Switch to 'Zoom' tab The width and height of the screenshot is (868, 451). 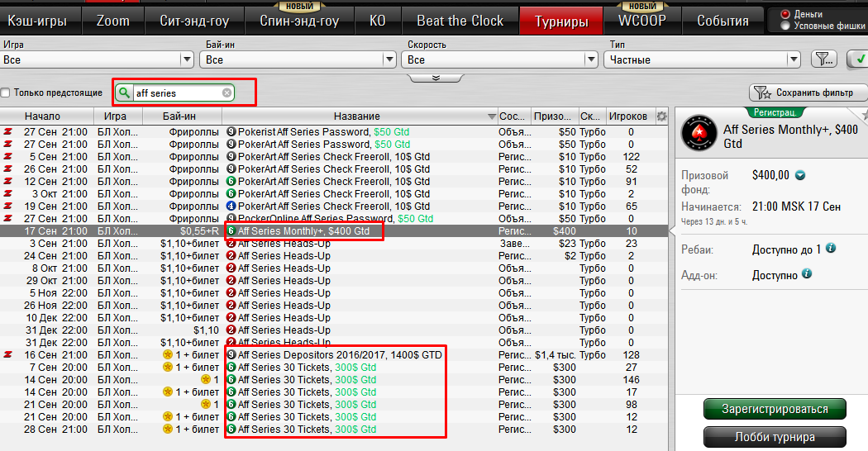point(113,21)
